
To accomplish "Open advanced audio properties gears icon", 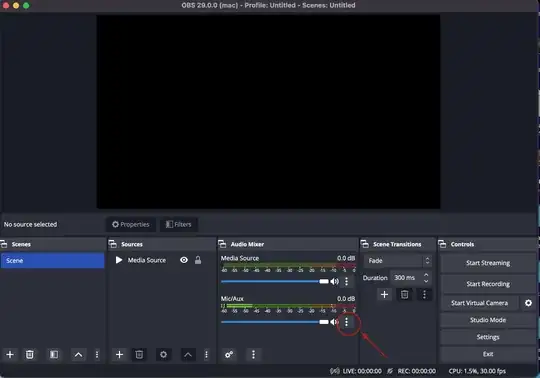I will 229,354.
